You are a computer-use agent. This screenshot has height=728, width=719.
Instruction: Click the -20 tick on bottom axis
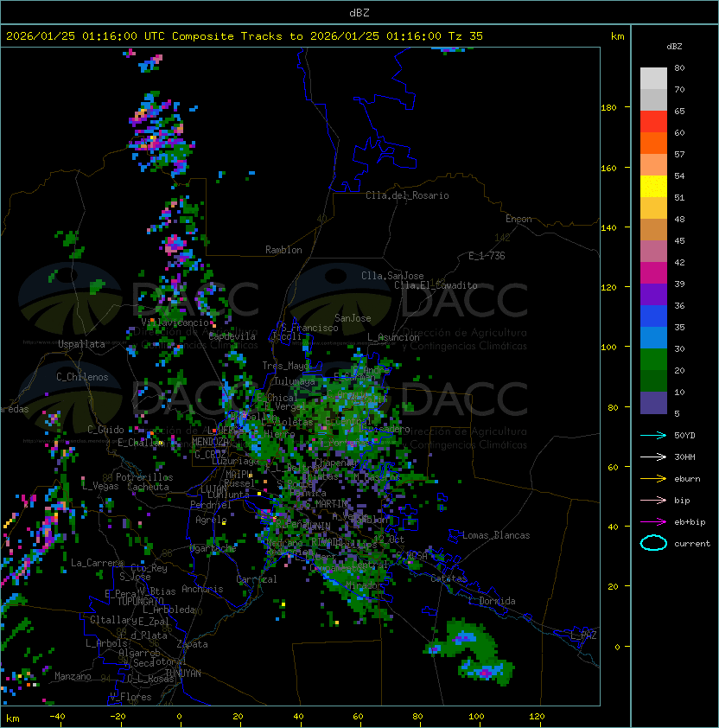(x=118, y=717)
